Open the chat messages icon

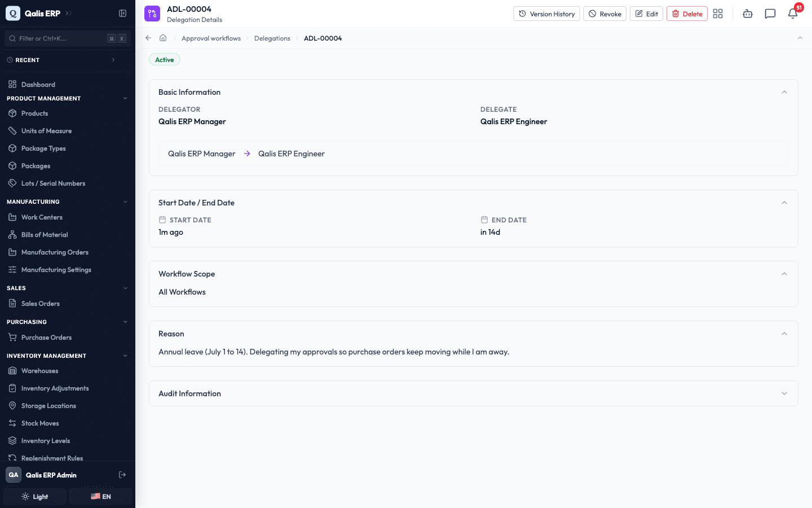(x=770, y=14)
